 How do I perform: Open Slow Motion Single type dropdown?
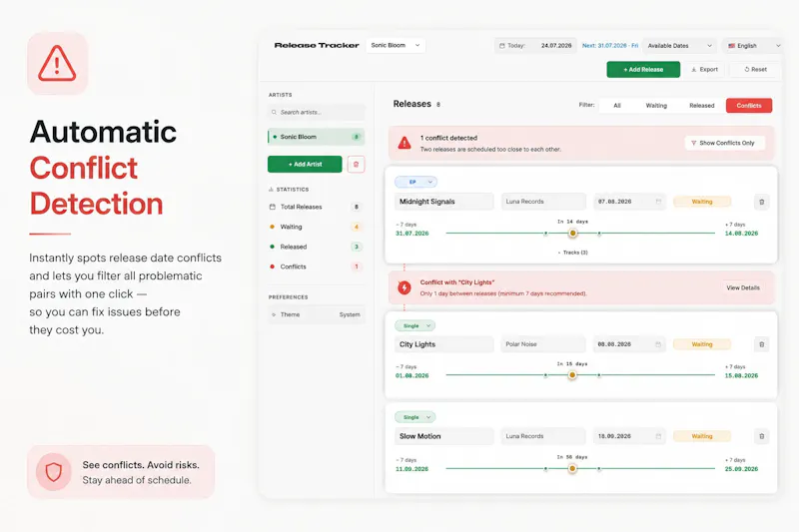point(414,417)
